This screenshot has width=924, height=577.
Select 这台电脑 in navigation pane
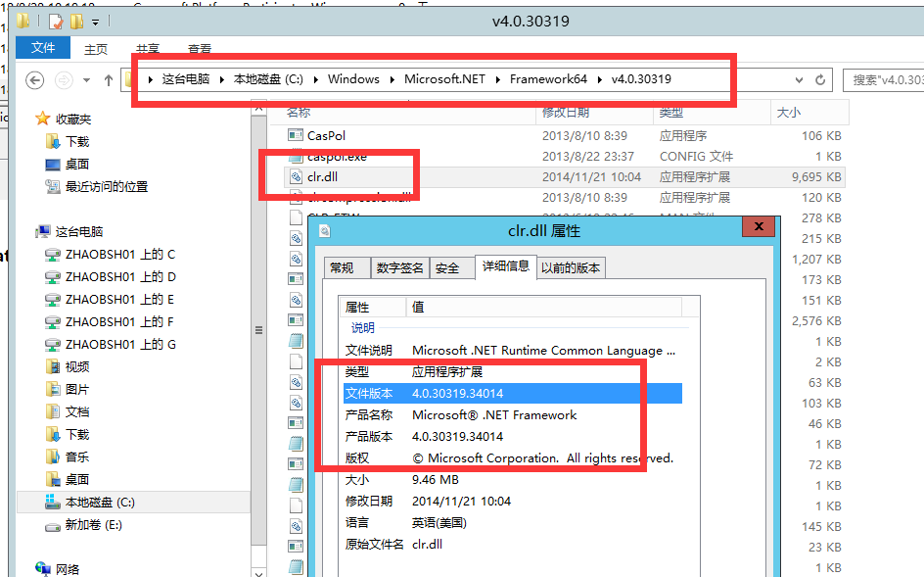(79, 232)
